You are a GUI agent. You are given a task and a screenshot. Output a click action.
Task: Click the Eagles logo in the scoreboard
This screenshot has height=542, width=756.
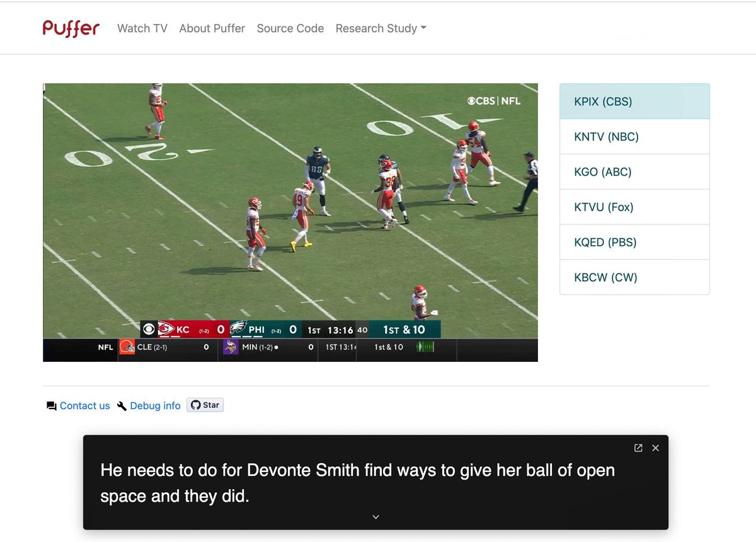point(238,329)
